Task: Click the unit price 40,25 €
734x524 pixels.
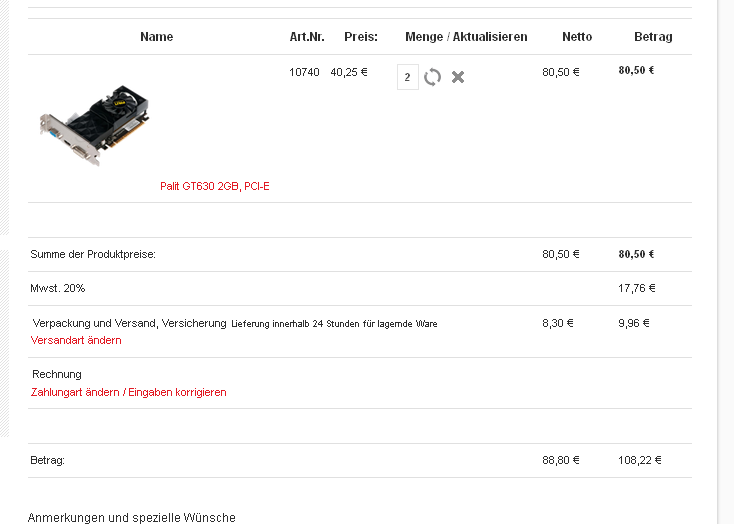Action: (x=349, y=72)
